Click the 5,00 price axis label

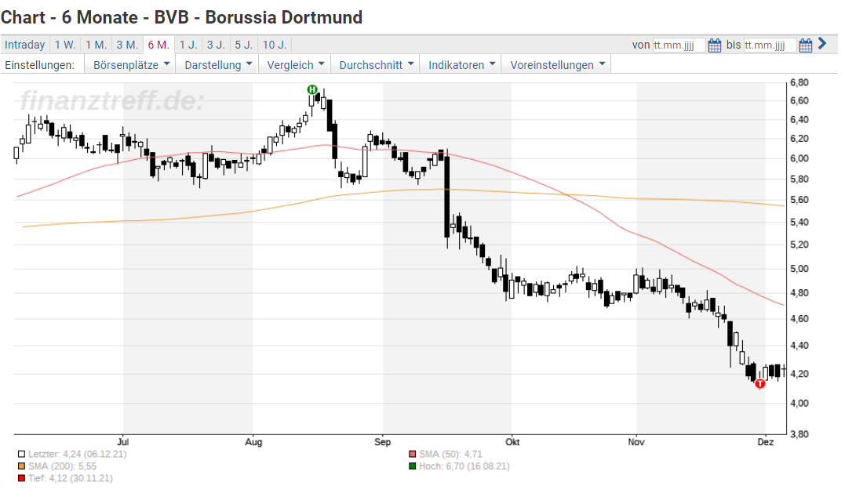tap(799, 269)
